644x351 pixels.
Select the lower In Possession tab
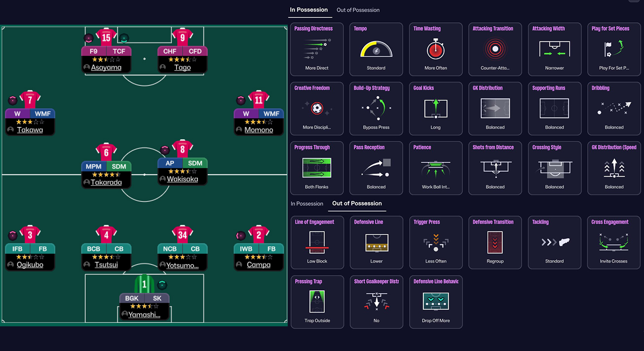click(307, 203)
